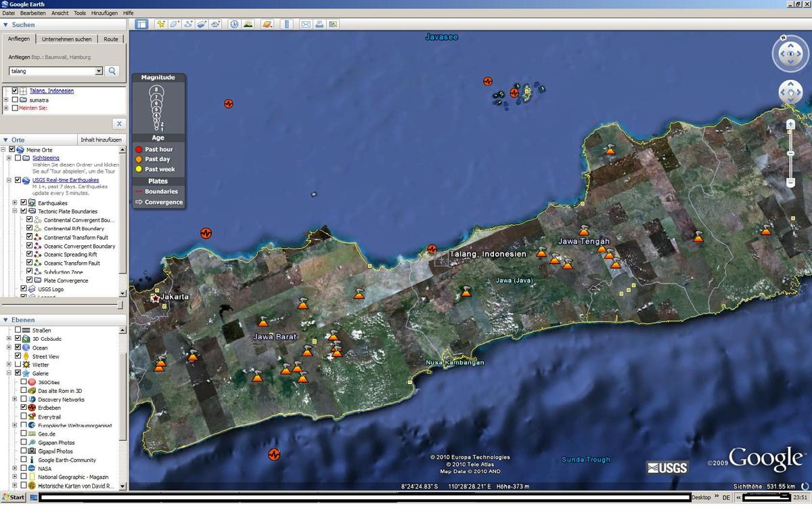812x508 pixels.
Task: Uncheck the Erdbeben layer checkbox
Action: (x=24, y=408)
